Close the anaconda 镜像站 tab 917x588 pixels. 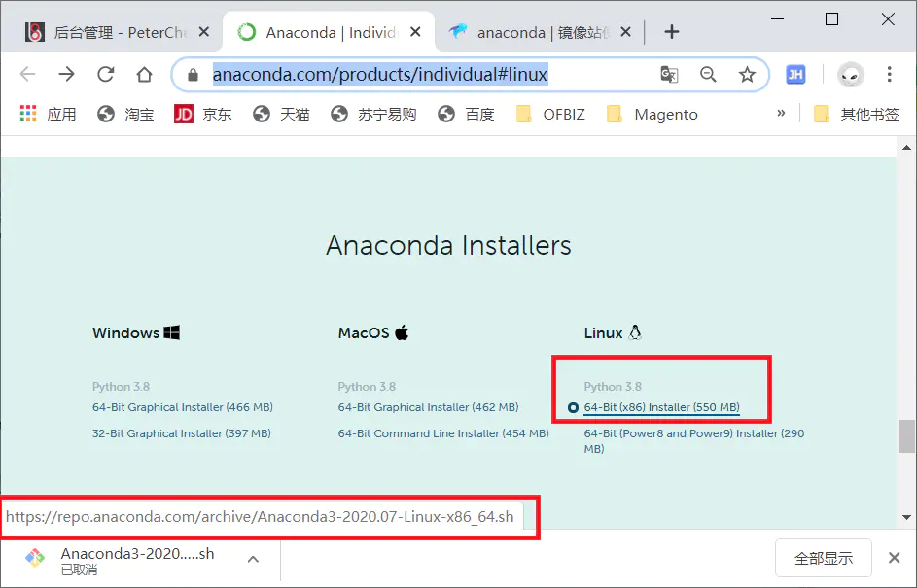click(626, 32)
